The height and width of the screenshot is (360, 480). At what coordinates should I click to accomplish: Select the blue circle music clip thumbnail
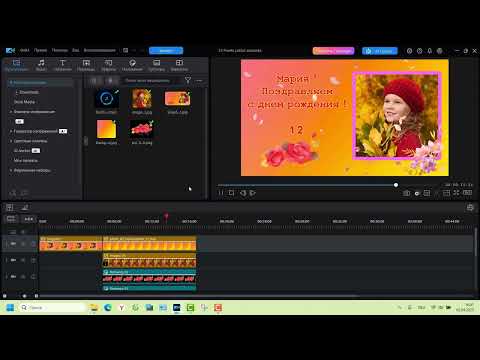click(106, 99)
